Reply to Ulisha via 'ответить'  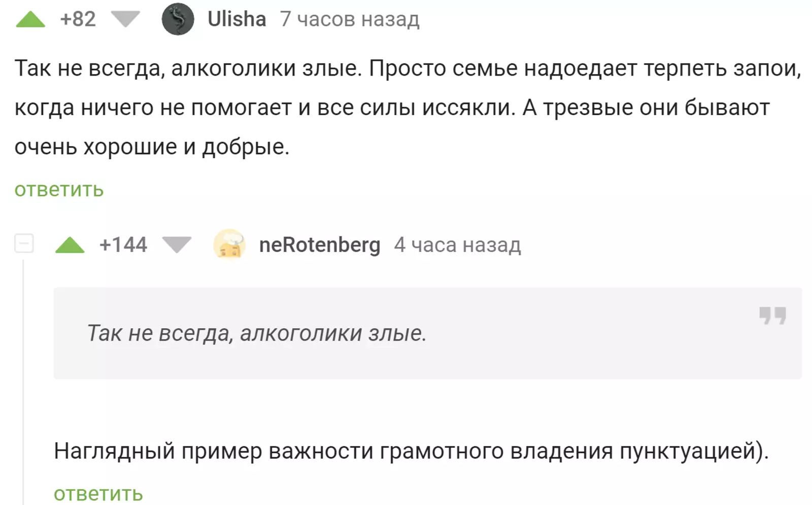[x=59, y=190]
